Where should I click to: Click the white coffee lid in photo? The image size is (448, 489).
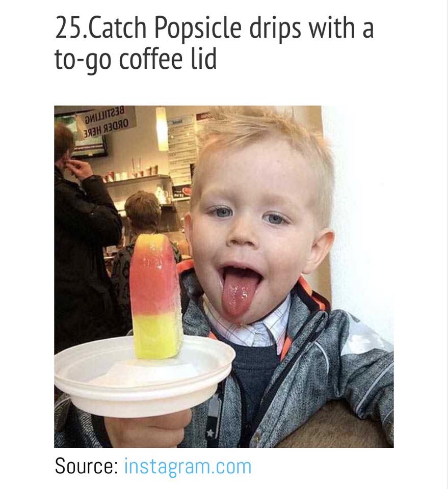click(144, 376)
